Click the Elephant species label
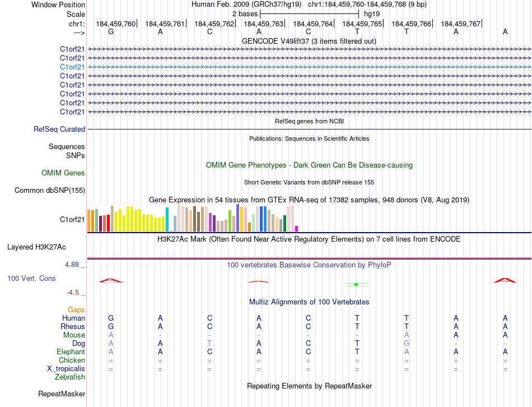Viewport: 532px width, 407px height. click(71, 352)
